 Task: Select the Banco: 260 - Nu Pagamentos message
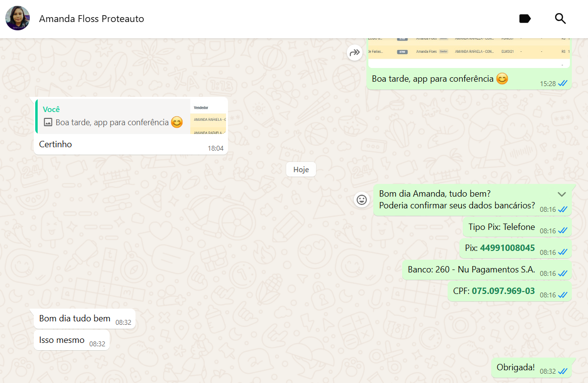(x=471, y=270)
